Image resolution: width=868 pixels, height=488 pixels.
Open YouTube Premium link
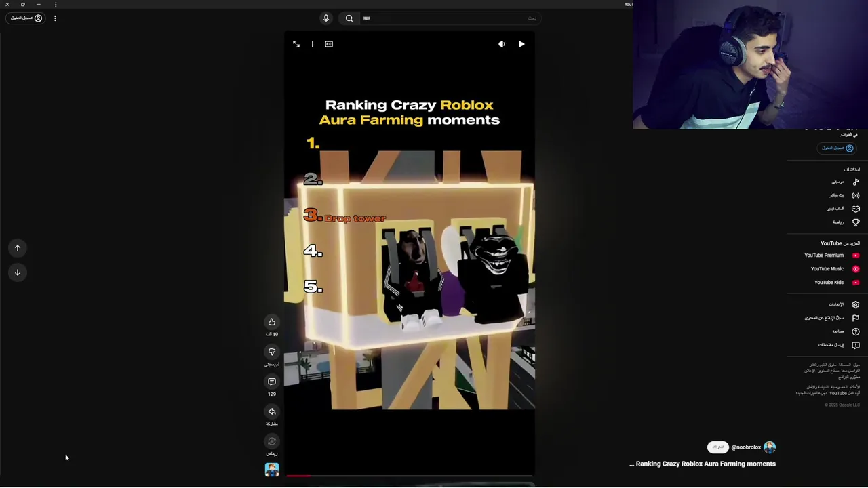[x=824, y=256]
